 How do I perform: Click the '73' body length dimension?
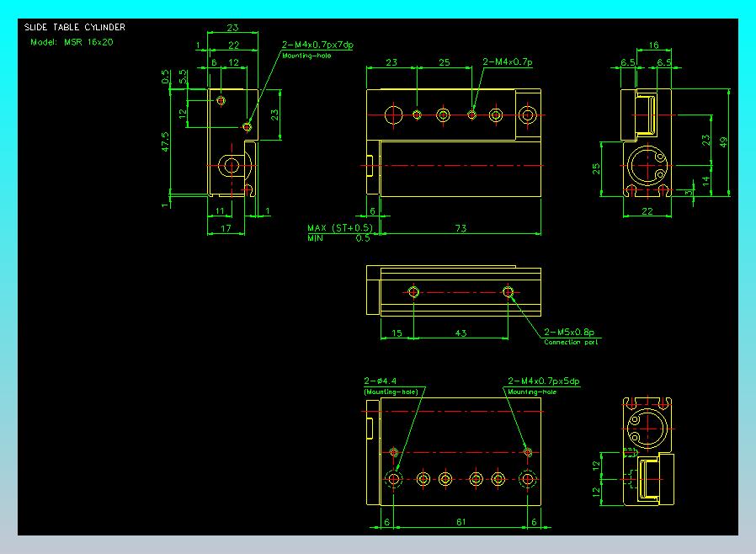[461, 228]
